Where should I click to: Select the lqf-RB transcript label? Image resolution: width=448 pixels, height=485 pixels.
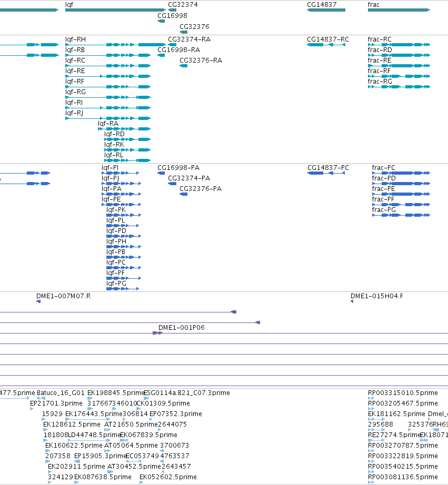(x=75, y=50)
